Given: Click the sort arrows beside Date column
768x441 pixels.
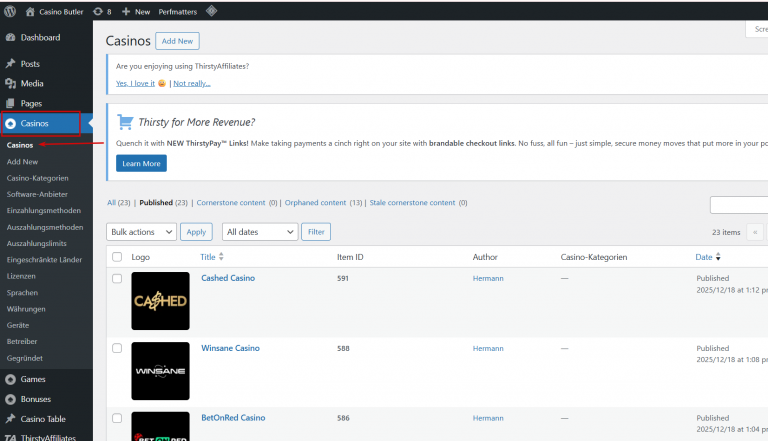Looking at the screenshot, I should (x=718, y=256).
